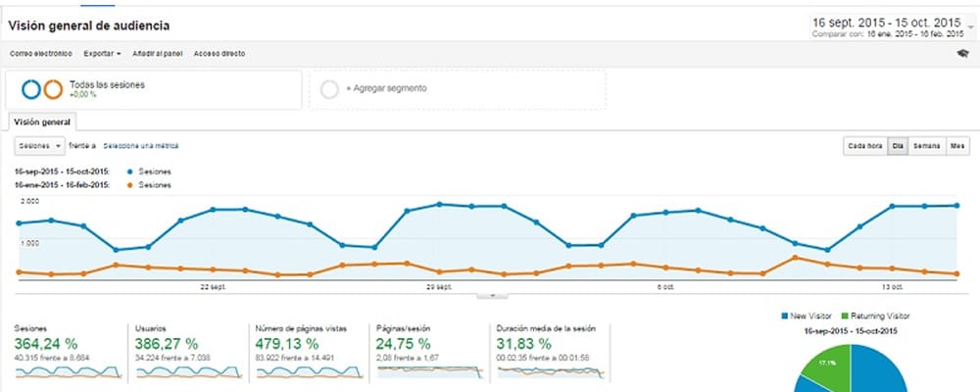Click the empty circle beside Agregar segmento
Image resolution: width=980 pixels, height=392 pixels.
pos(329,89)
